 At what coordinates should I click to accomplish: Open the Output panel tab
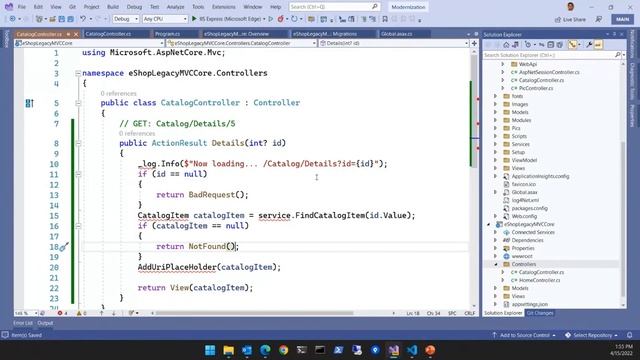click(x=45, y=323)
